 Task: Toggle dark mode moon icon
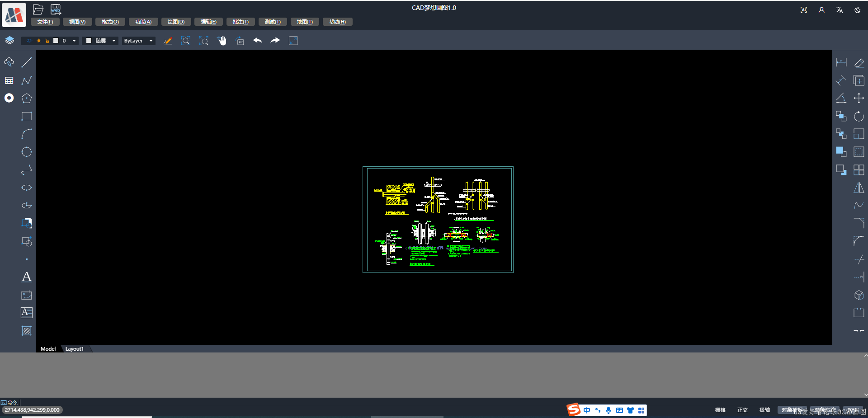857,10
